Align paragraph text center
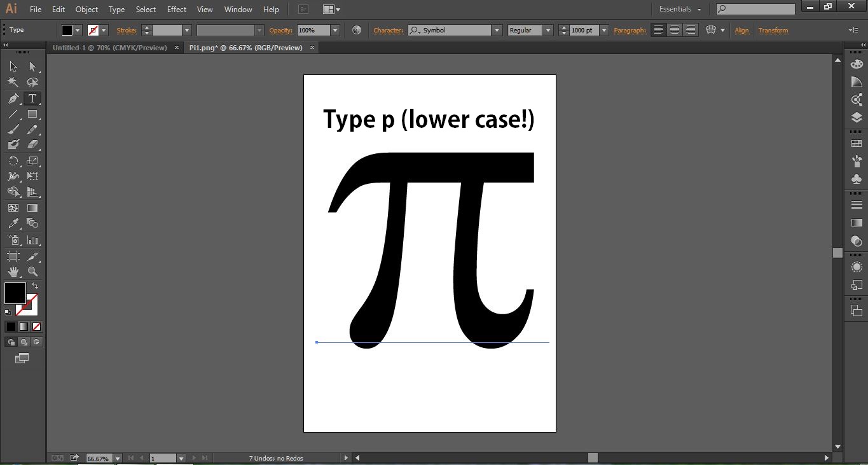The image size is (868, 465). coord(675,30)
